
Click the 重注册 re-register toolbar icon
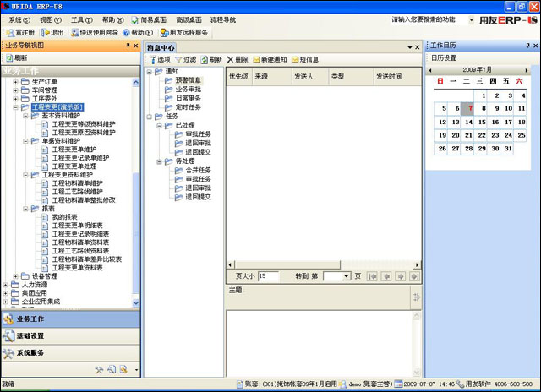11,33
